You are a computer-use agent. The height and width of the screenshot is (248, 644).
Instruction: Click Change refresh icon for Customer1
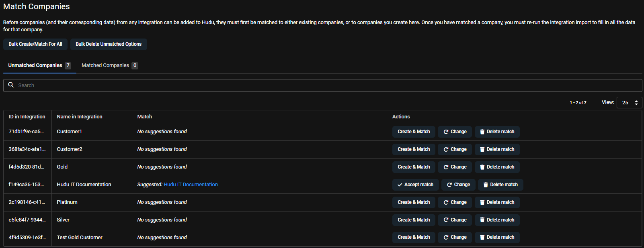tap(446, 132)
